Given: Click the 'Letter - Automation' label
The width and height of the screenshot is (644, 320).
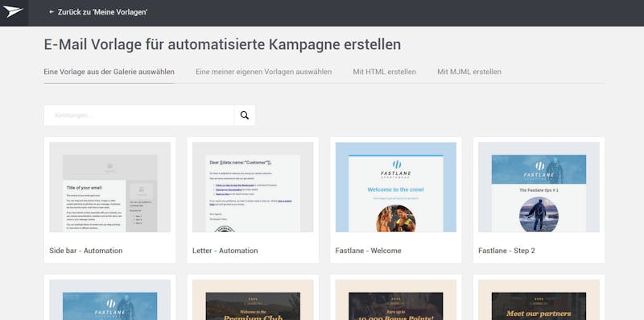Looking at the screenshot, I should click(225, 251).
